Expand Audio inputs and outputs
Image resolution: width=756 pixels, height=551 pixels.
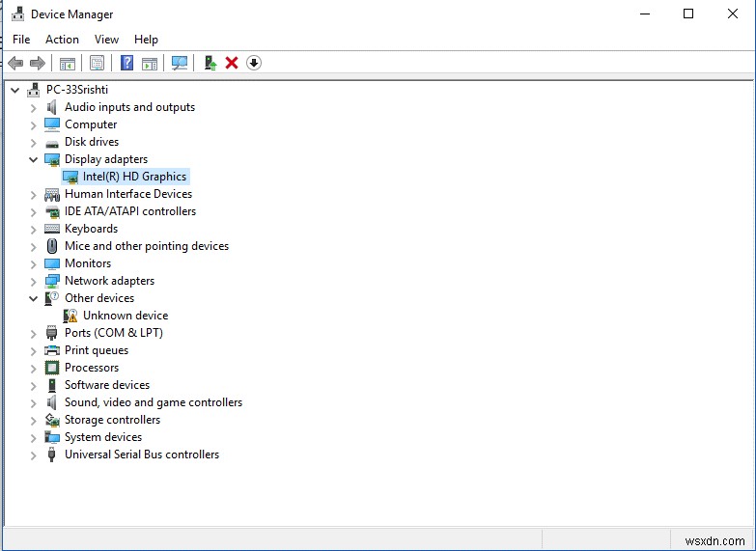click(33, 108)
